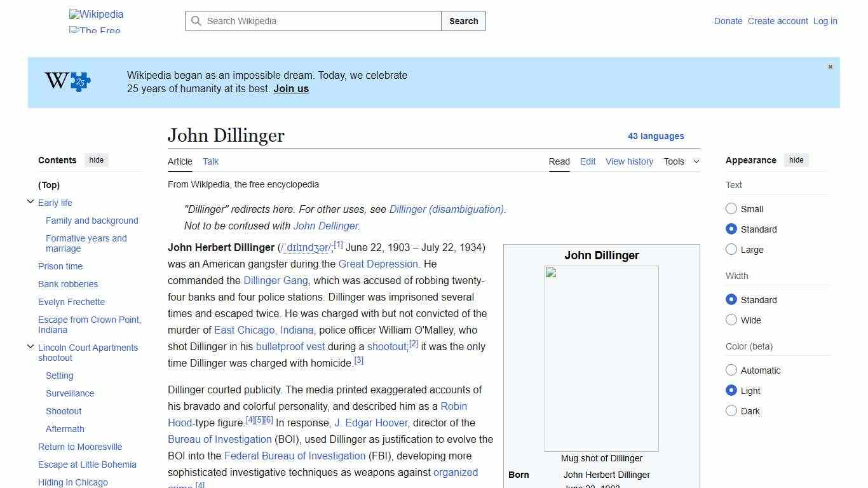Click the Search button

coord(463,21)
